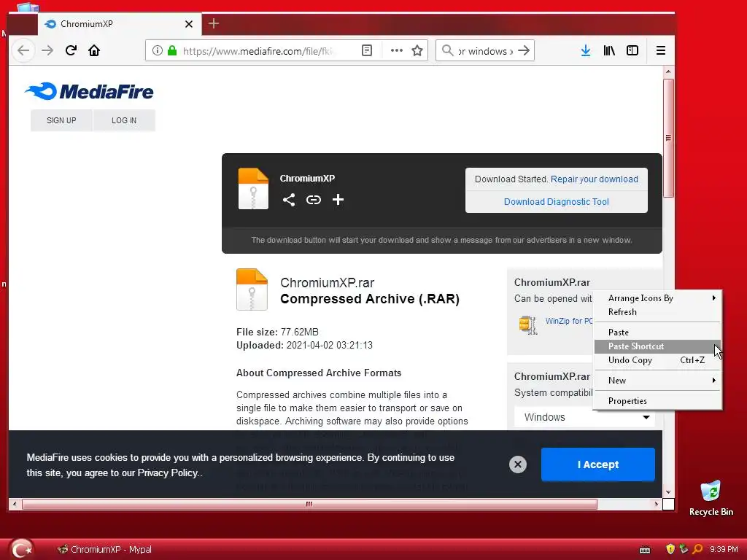Open the Download Diagnostic Tool link

coord(557,202)
